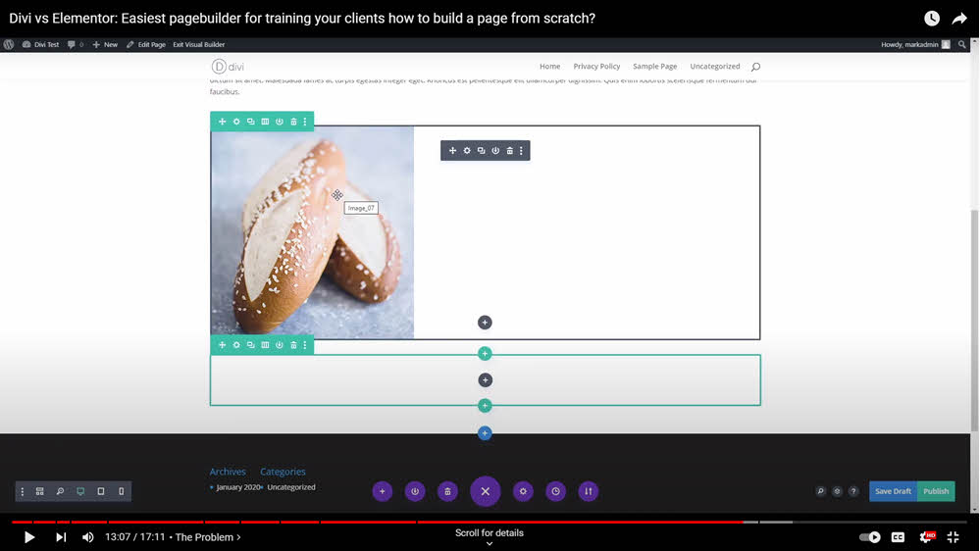Toggle closed captions on video
The width and height of the screenshot is (980, 551).
coord(898,537)
